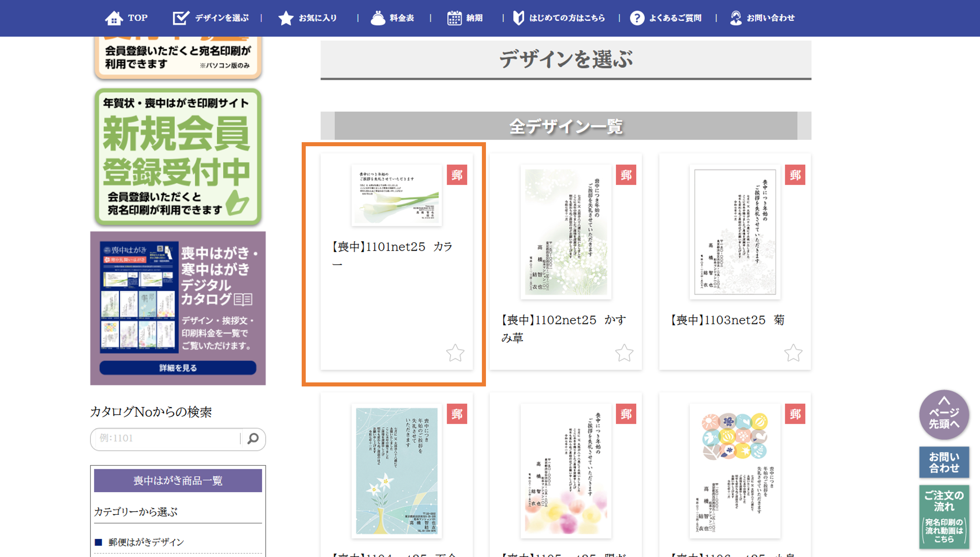
Task: Open the デジタルカタログ 詳細を見る button
Action: (178, 368)
